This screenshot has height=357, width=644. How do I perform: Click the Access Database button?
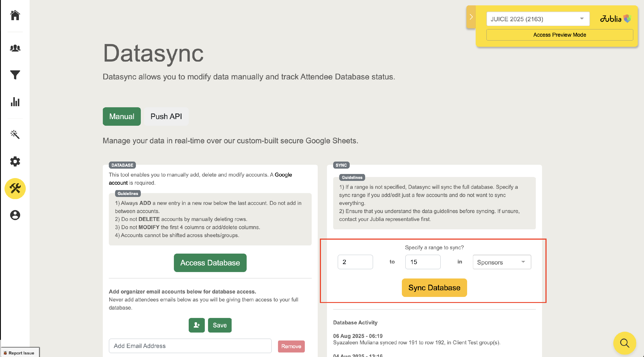(210, 263)
